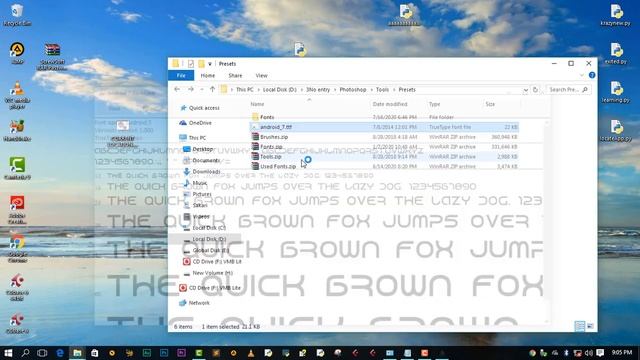
Task: Open OneDrive in navigation pane
Action: (x=200, y=123)
